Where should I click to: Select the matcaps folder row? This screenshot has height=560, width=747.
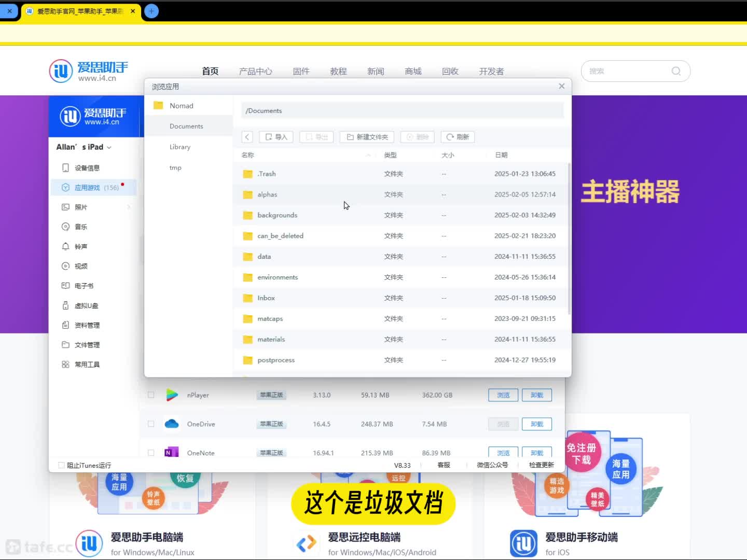[400, 319]
